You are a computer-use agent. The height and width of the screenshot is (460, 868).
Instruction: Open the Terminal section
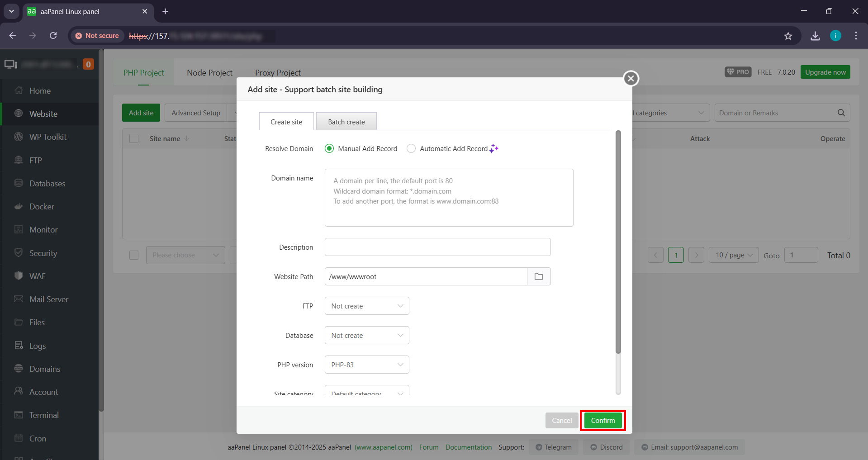[44, 415]
